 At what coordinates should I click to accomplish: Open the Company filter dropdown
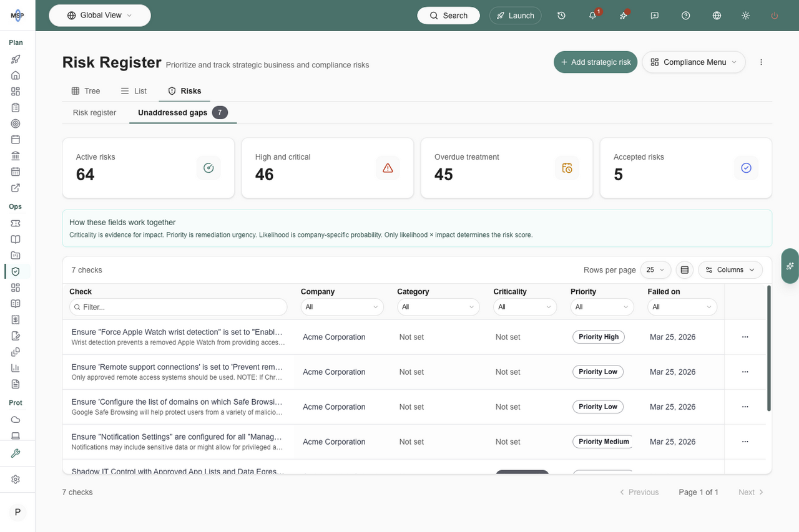tap(343, 307)
